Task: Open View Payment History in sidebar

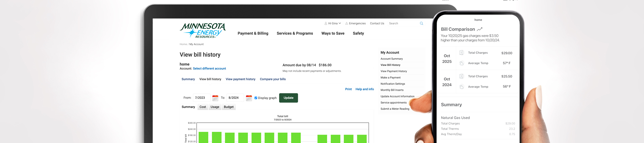Action: pos(394,71)
